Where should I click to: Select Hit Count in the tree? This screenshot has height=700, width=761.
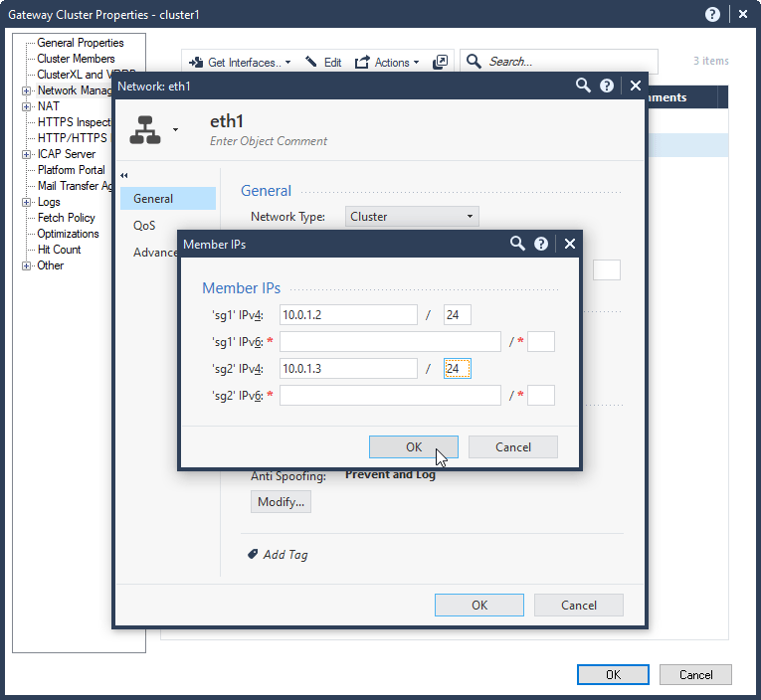pos(60,250)
